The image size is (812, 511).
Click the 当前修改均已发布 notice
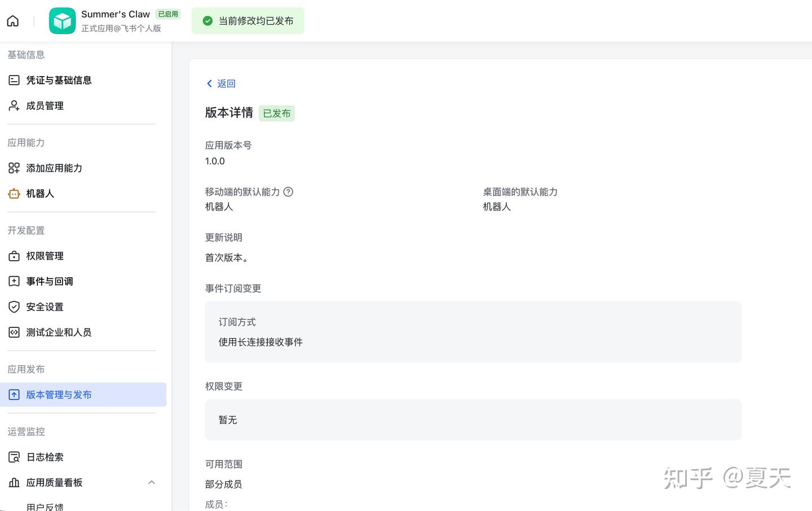[x=248, y=21]
